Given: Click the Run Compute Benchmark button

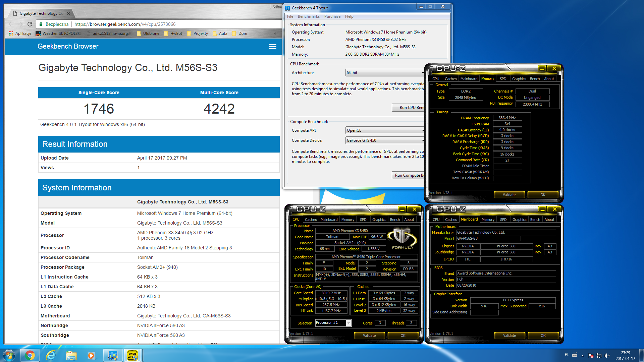Looking at the screenshot, I should click(409, 175).
